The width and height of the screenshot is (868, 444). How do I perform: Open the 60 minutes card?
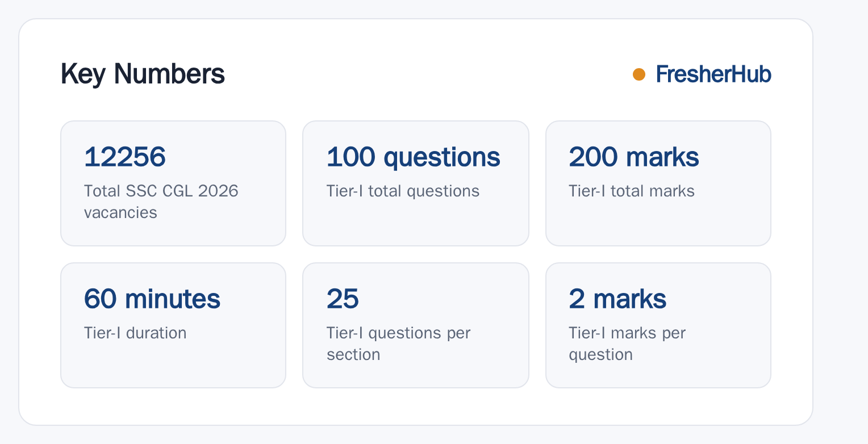173,325
